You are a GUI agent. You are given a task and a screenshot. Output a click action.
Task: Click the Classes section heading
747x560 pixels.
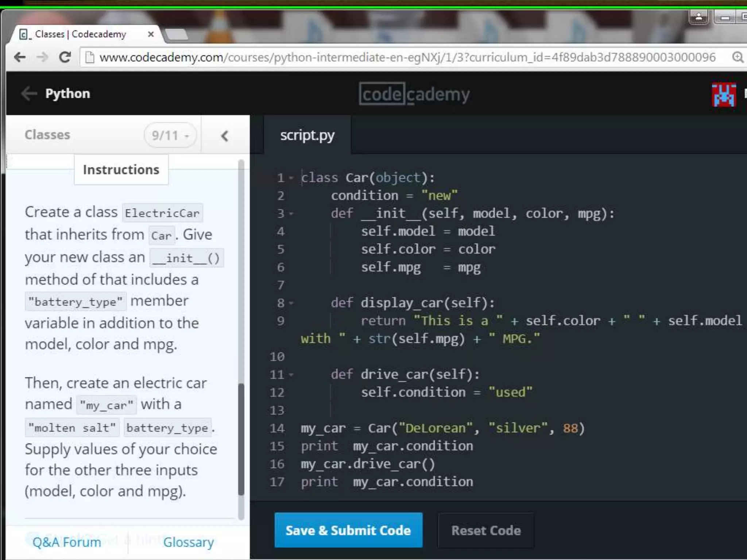tap(47, 135)
